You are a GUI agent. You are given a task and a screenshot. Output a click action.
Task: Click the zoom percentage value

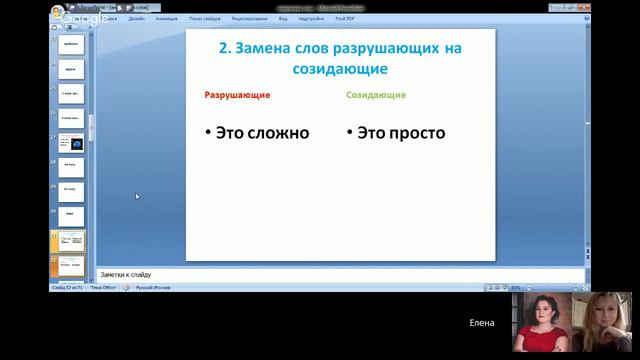(516, 288)
